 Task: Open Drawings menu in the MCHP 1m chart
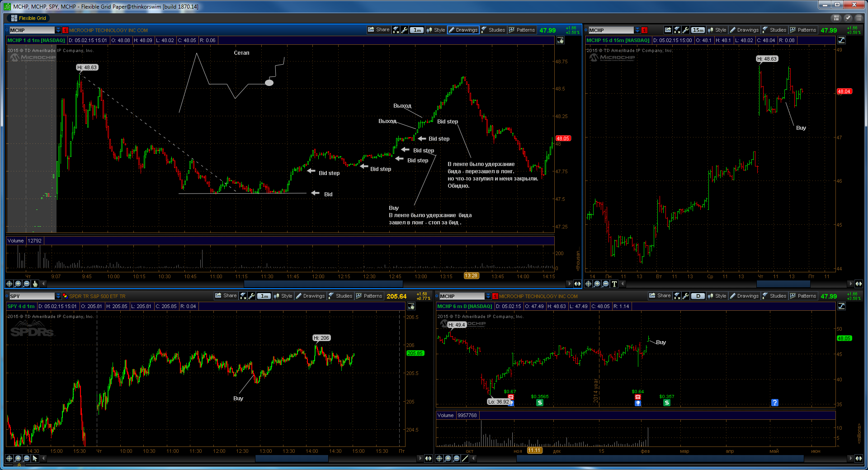[x=463, y=30]
